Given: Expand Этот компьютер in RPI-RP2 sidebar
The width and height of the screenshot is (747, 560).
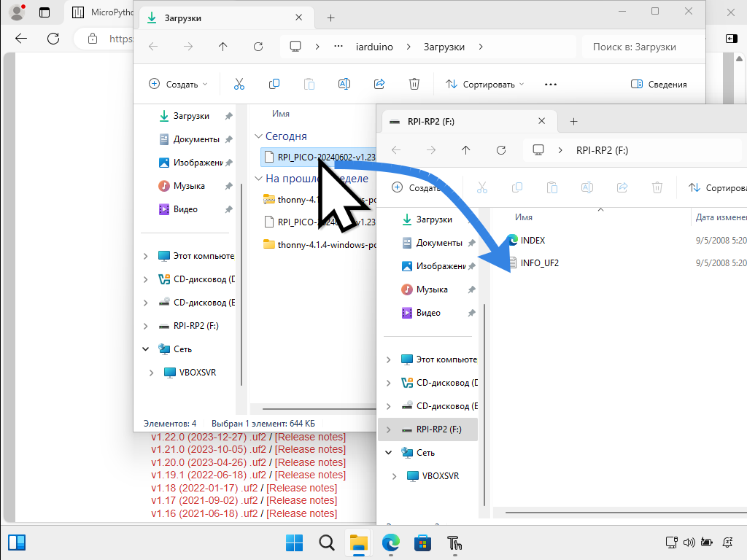Looking at the screenshot, I should 388,359.
